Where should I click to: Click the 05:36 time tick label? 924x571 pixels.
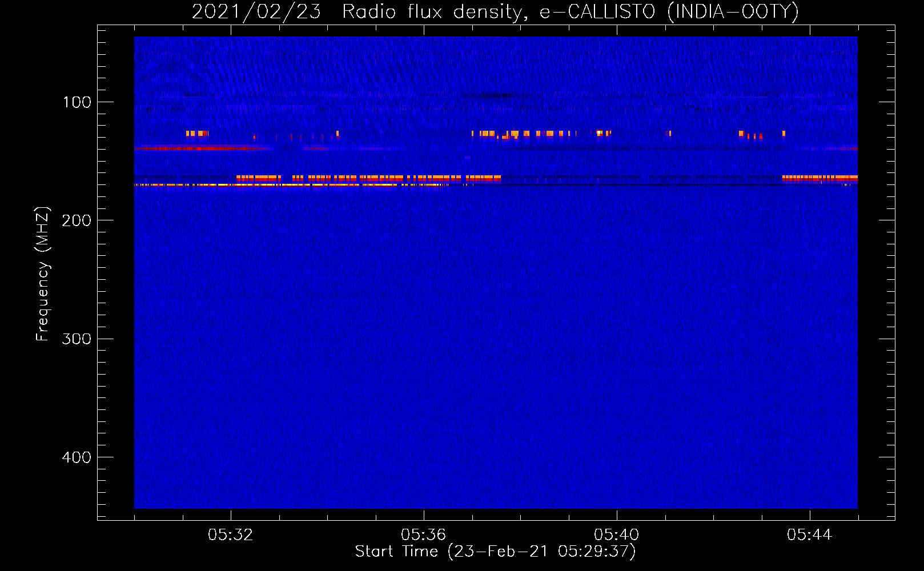[x=424, y=535]
